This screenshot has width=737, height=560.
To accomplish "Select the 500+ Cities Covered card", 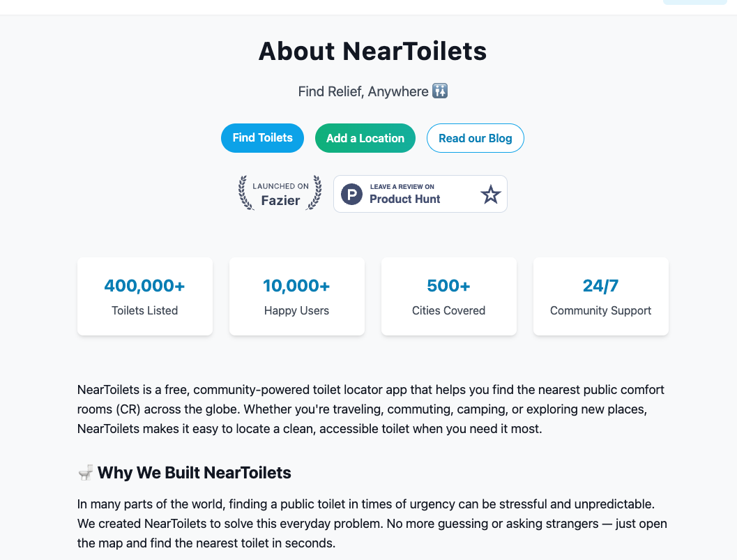I will (449, 296).
